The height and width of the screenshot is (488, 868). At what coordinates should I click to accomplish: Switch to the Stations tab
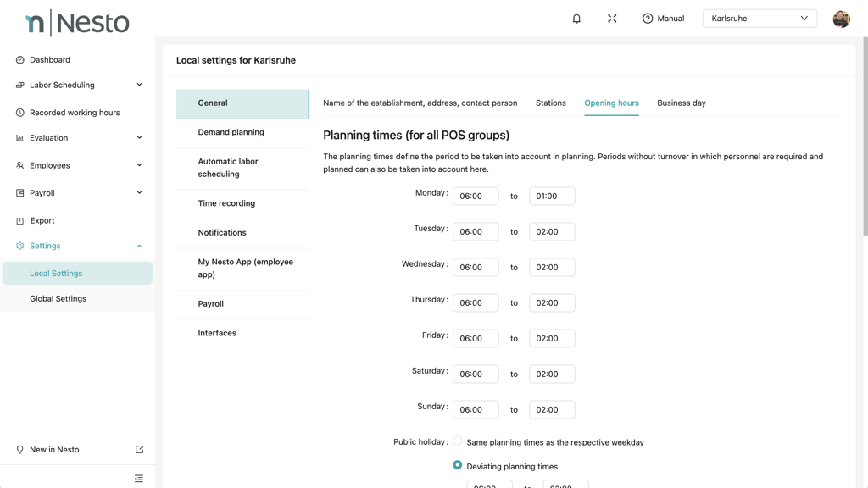coord(550,103)
